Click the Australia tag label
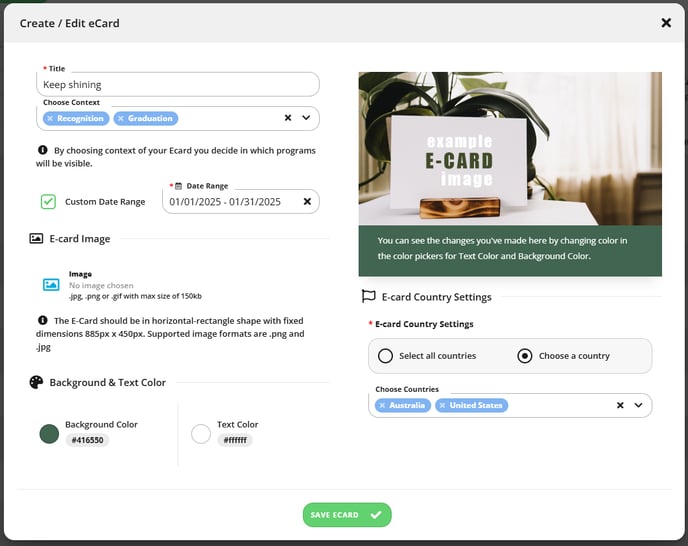This screenshot has height=546, width=688. coord(407,405)
